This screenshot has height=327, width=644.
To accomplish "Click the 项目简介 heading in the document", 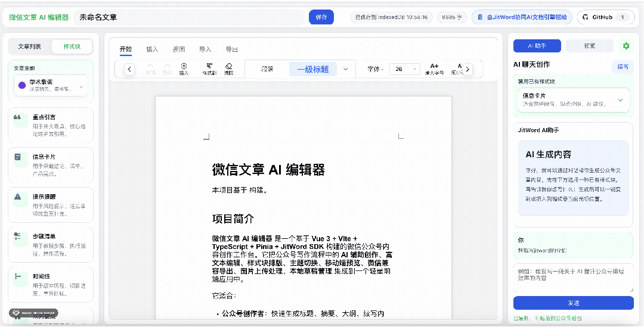I will 233,219.
